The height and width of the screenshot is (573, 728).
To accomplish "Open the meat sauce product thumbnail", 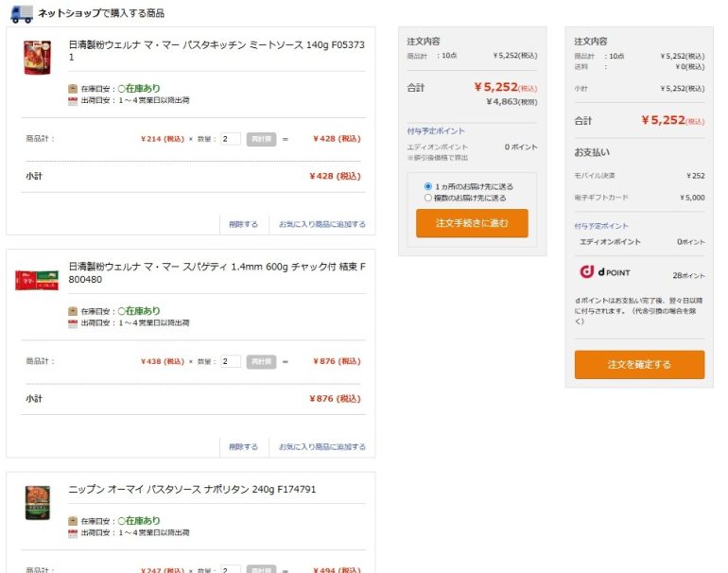I will (x=37, y=57).
